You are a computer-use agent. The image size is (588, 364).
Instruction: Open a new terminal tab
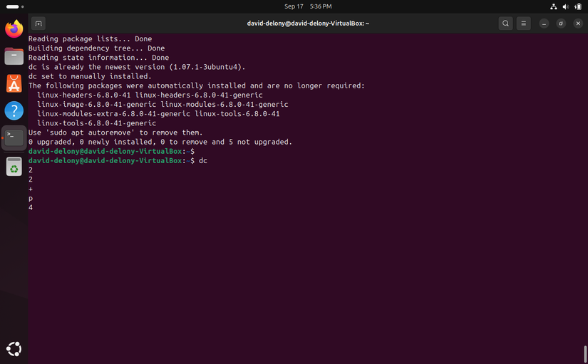point(38,24)
